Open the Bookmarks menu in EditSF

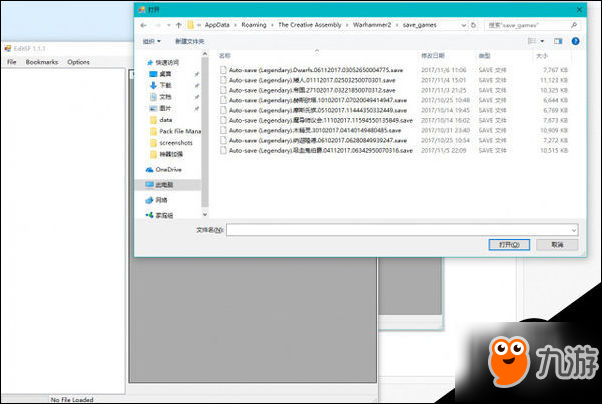coord(42,62)
